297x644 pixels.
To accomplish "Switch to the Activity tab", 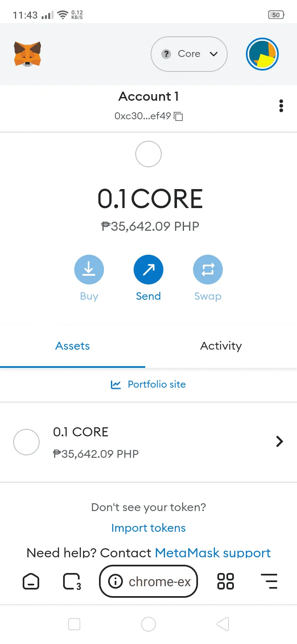I will tap(221, 346).
